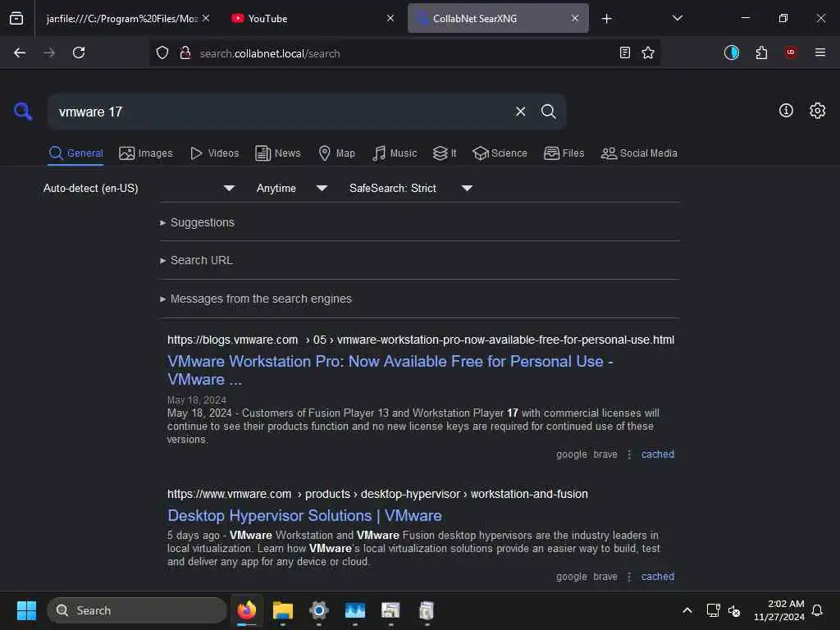
Task: Open the taskbar clock showing 2:02 AM
Action: coord(779,610)
